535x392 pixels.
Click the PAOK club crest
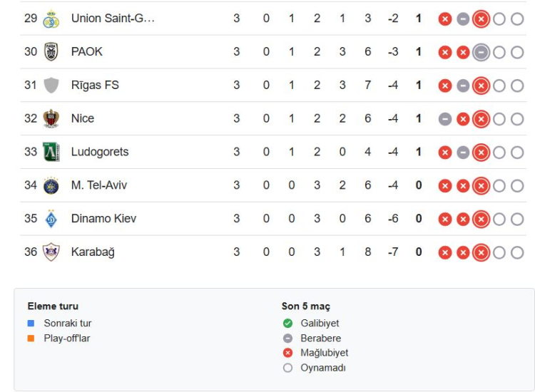pos(51,52)
